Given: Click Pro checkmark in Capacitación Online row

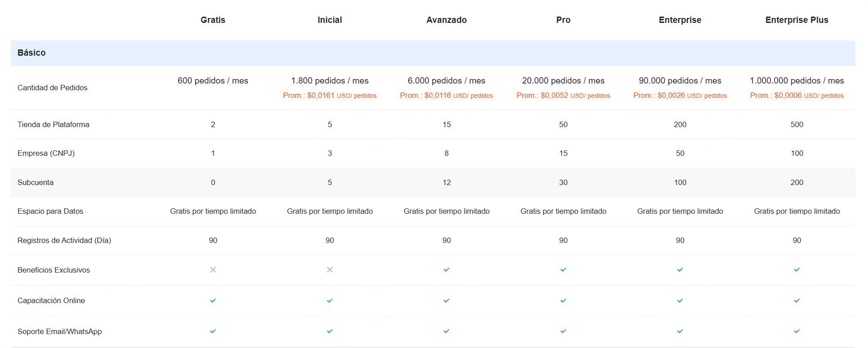Looking at the screenshot, I should click(x=563, y=301).
